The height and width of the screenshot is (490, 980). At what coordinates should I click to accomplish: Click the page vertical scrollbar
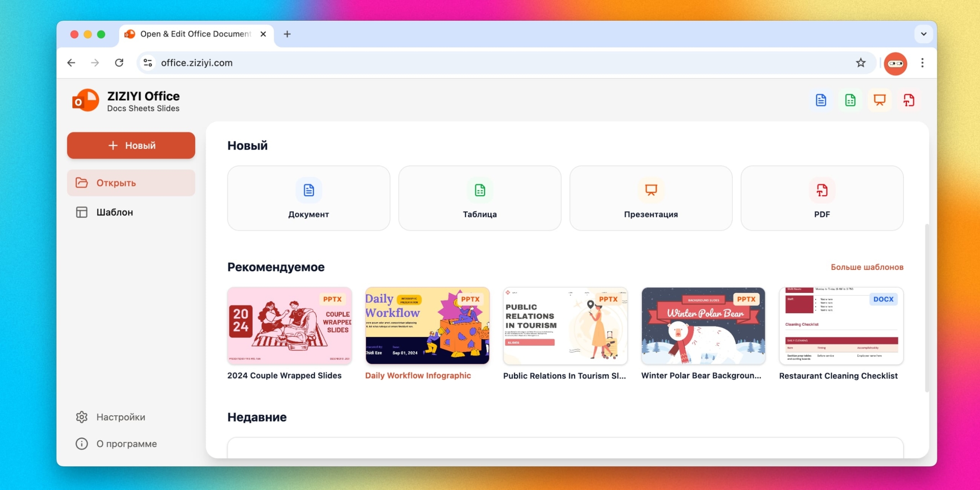click(x=926, y=308)
